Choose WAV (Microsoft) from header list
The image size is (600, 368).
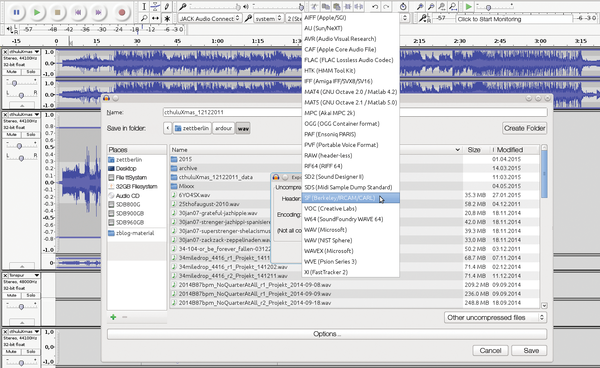click(x=325, y=230)
